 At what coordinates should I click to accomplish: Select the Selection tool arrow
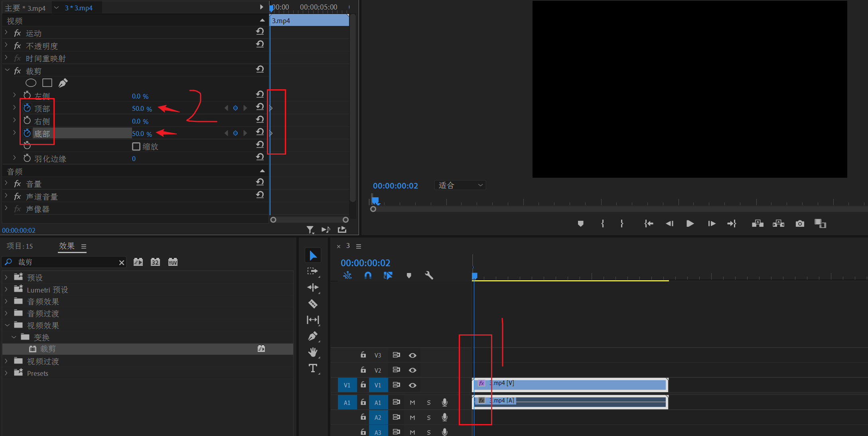[x=313, y=255]
